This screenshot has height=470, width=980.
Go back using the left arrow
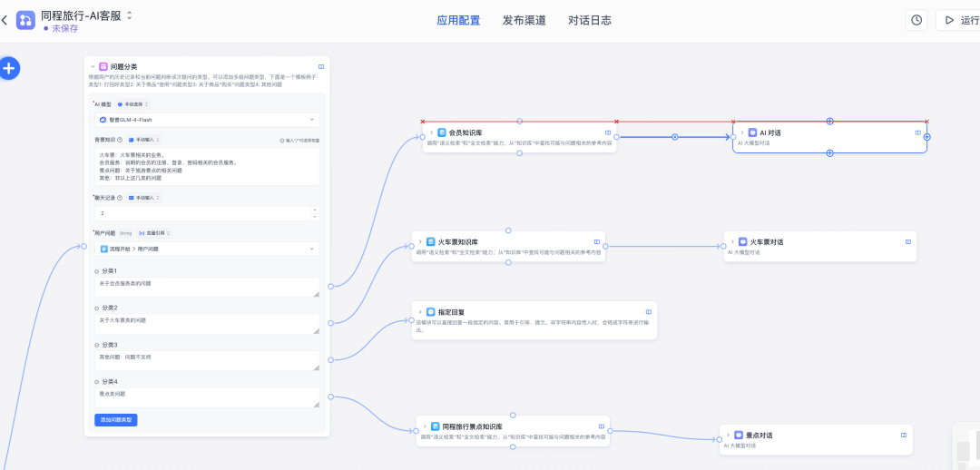click(x=5, y=21)
